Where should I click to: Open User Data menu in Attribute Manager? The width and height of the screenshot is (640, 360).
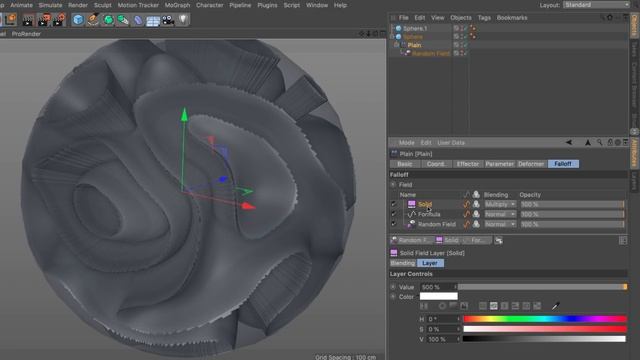point(451,142)
